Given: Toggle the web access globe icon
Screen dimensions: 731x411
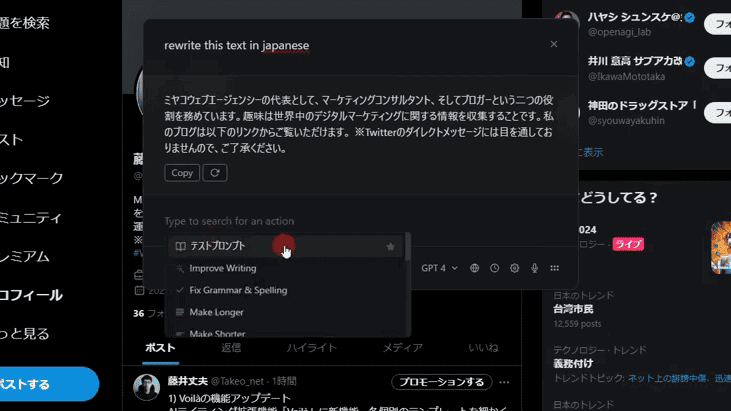Looking at the screenshot, I should coord(474,268).
